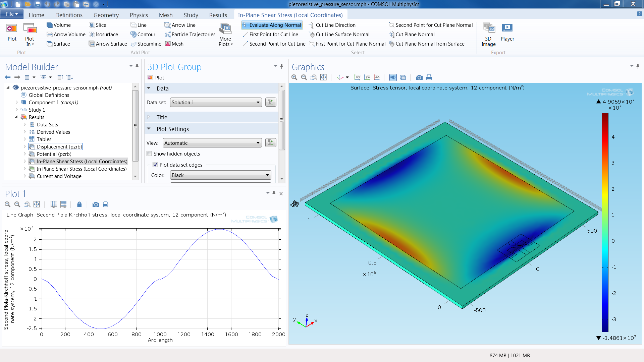
Task: Collapse the Plot Settings section
Action: pyautogui.click(x=149, y=129)
